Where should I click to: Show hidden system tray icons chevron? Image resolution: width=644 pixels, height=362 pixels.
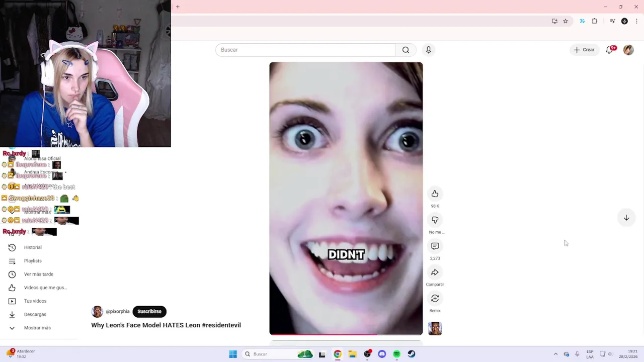pos(555,354)
